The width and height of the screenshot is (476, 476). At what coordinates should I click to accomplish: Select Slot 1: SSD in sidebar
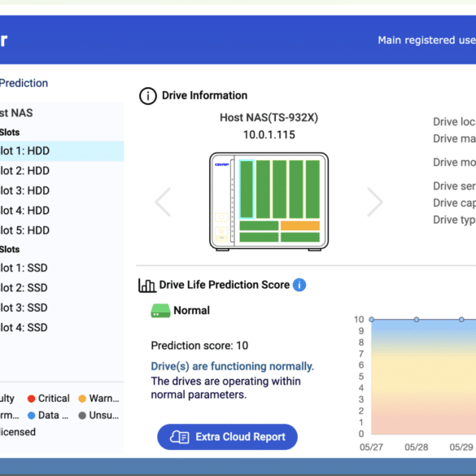[x=62, y=268]
